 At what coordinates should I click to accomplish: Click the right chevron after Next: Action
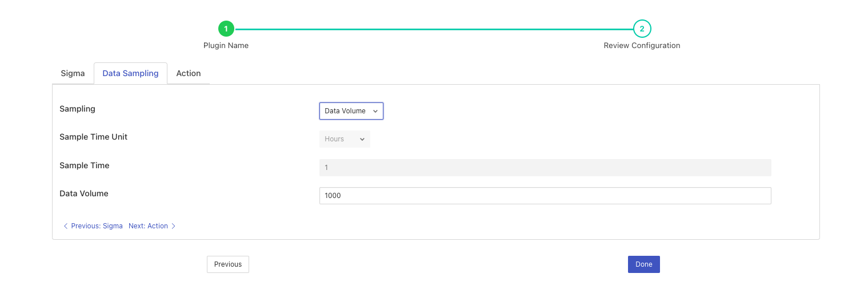(x=174, y=226)
